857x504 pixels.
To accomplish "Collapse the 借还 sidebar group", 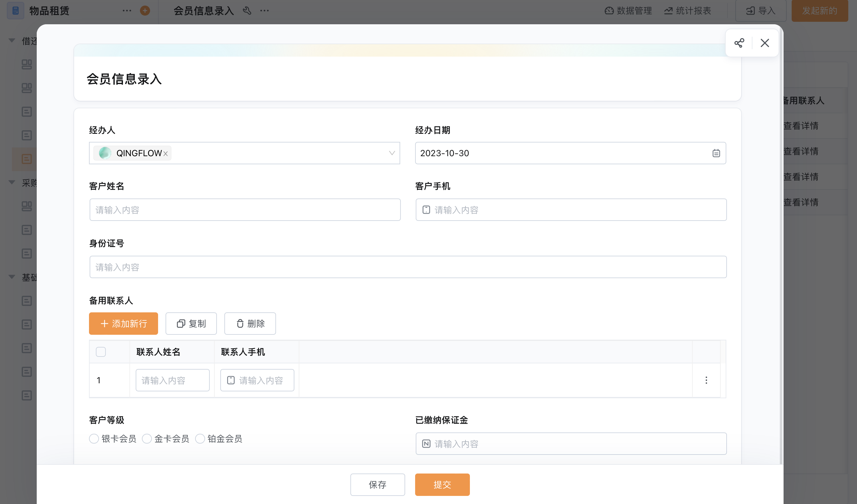I will coord(12,41).
